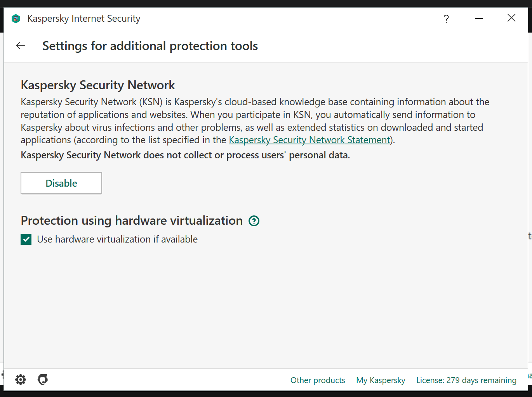The height and width of the screenshot is (397, 532).
Task: Open the Other products link
Action: [318, 380]
